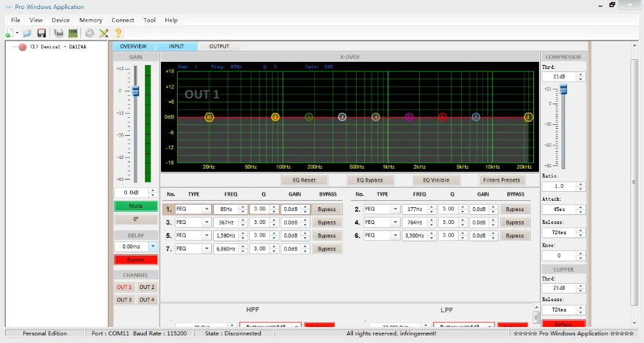Click the clipper Thrd 21dB field

560,288
